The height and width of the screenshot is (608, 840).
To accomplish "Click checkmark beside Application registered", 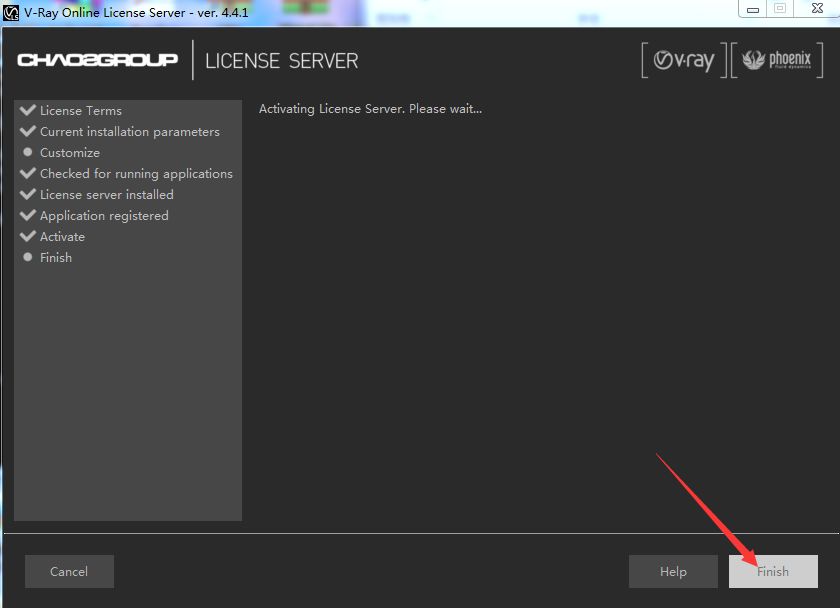I will tap(27, 215).
